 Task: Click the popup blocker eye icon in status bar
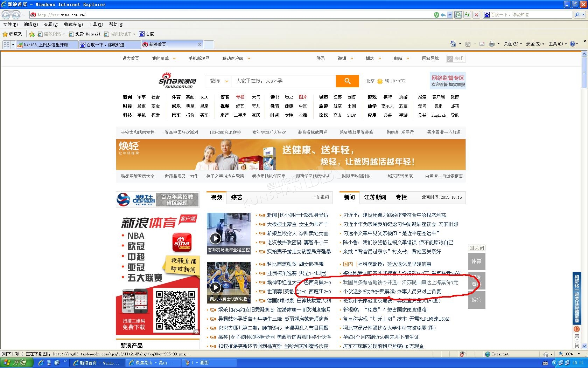(x=463, y=354)
